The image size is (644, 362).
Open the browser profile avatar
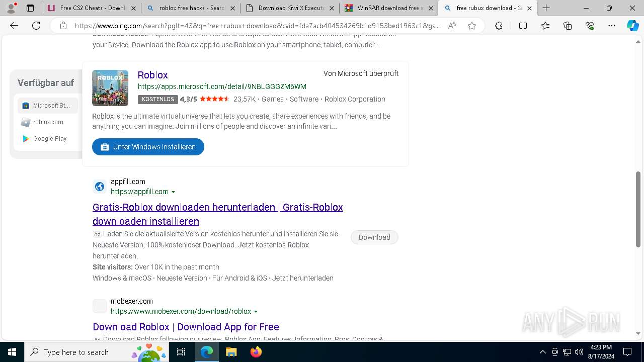click(x=11, y=8)
